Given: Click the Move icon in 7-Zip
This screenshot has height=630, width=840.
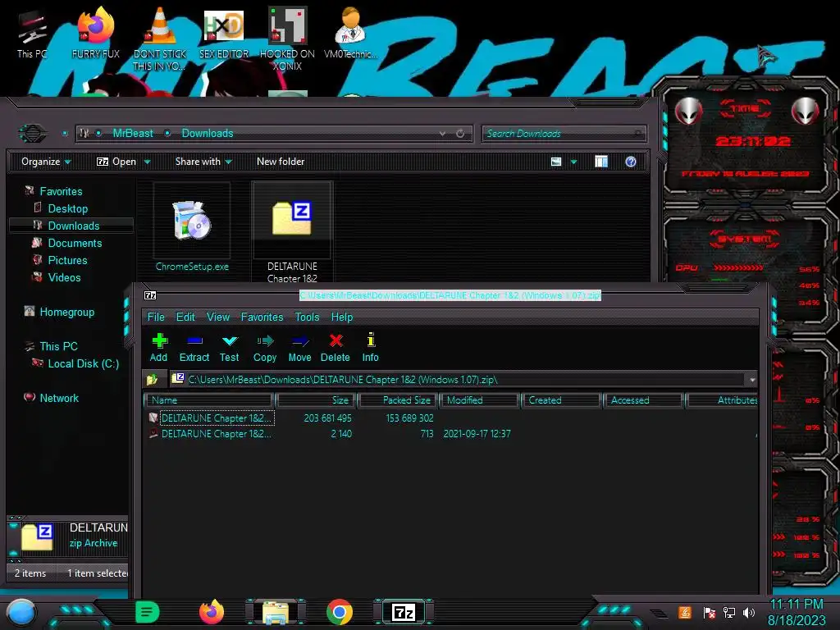Looking at the screenshot, I should pos(299,348).
